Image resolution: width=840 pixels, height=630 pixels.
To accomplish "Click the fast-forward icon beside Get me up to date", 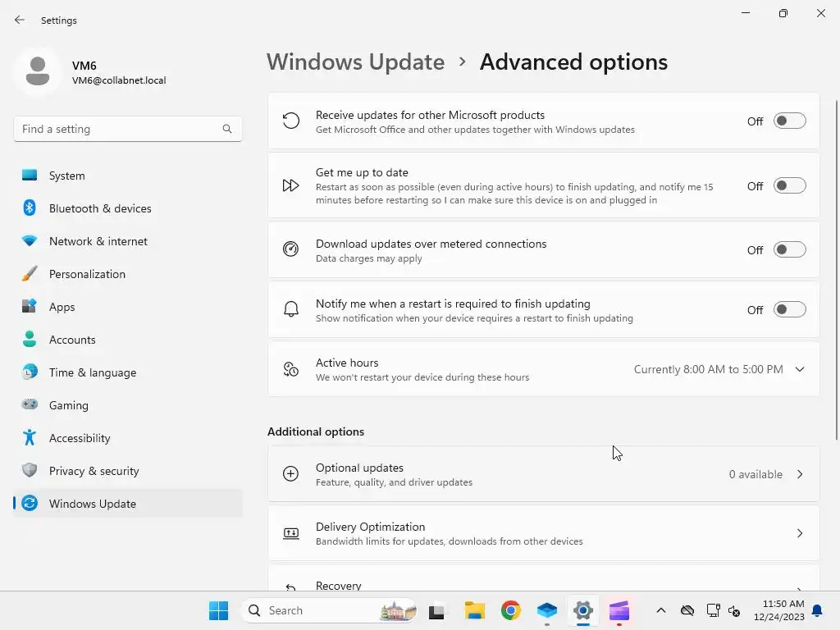I will (291, 185).
